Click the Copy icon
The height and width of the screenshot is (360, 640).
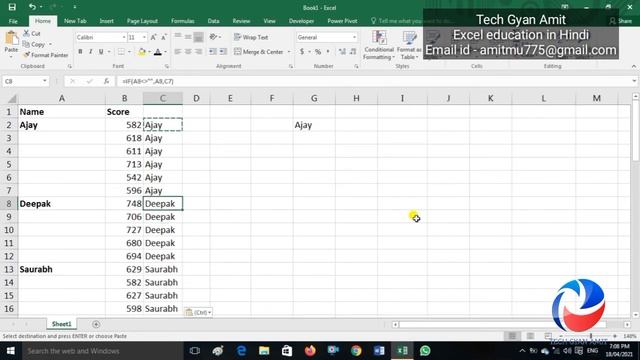[26, 44]
